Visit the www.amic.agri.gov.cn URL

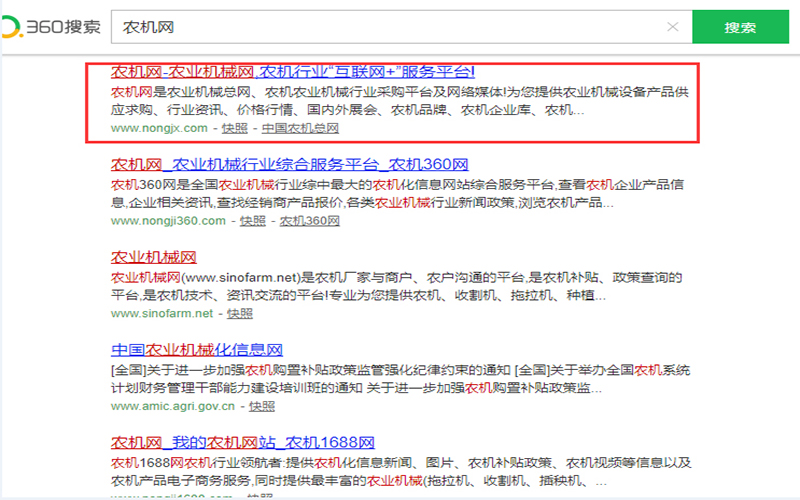[172, 406]
